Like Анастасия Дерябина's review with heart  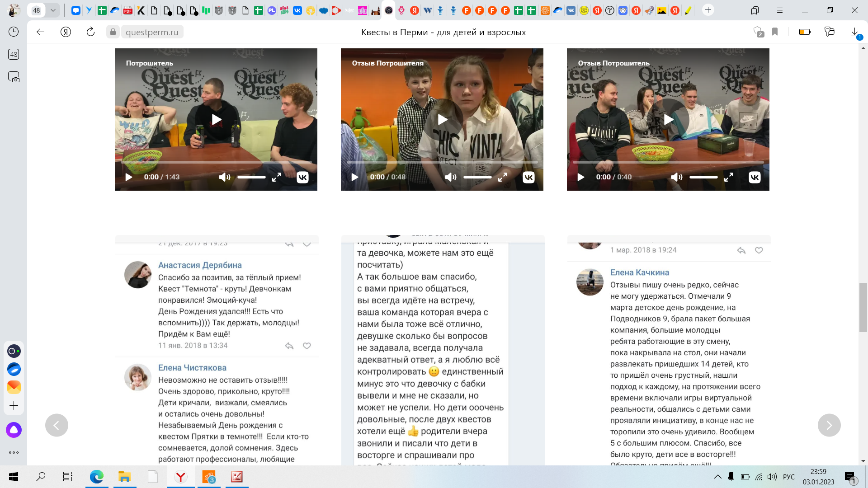307,346
